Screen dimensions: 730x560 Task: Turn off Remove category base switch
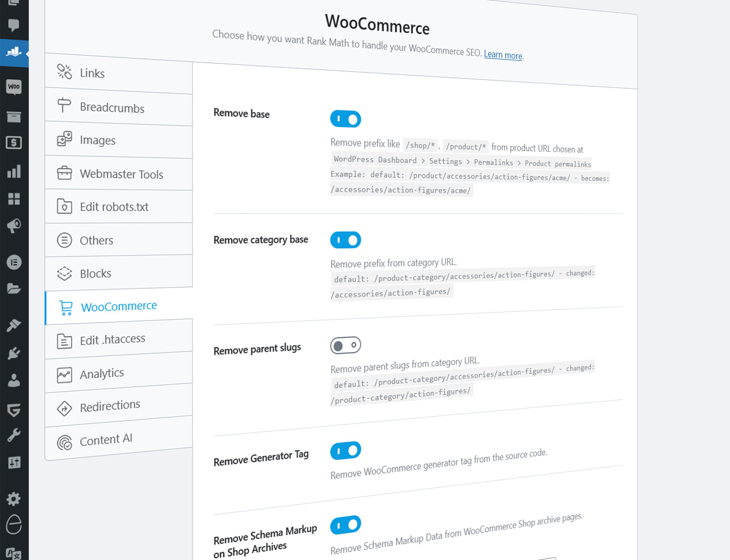click(346, 240)
